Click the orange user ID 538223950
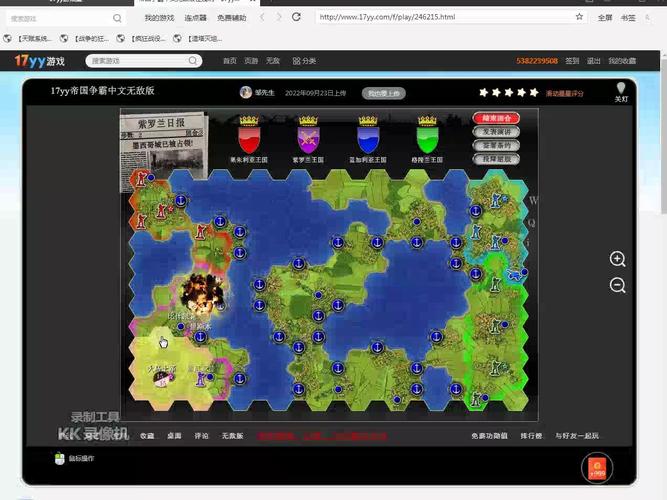The width and height of the screenshot is (667, 500). tap(537, 61)
